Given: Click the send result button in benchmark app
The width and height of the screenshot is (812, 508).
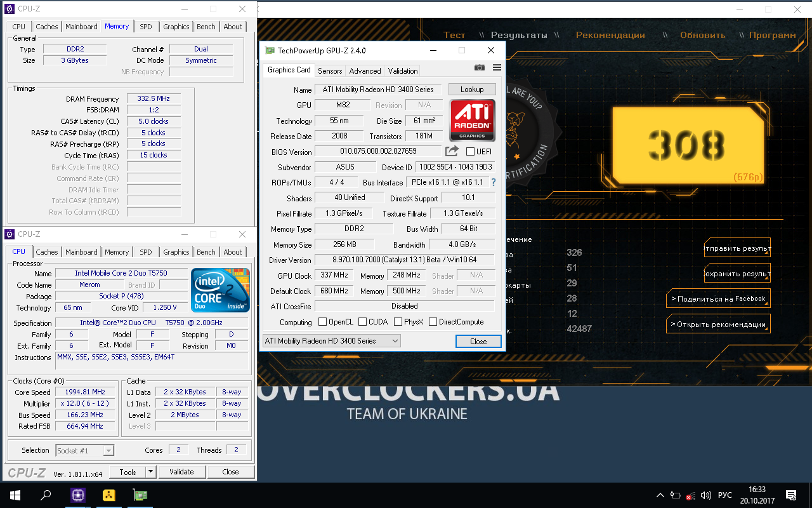Looking at the screenshot, I should 737,249.
